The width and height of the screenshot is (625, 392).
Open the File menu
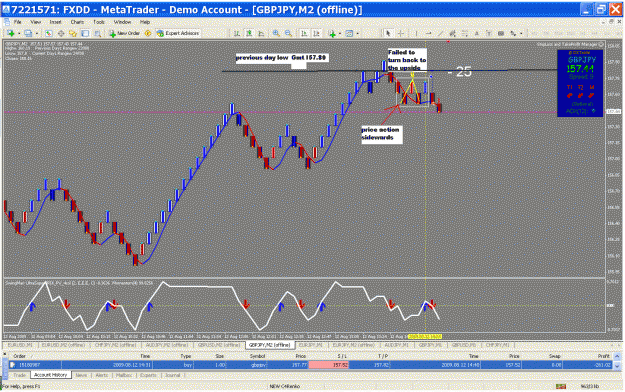pos(18,22)
